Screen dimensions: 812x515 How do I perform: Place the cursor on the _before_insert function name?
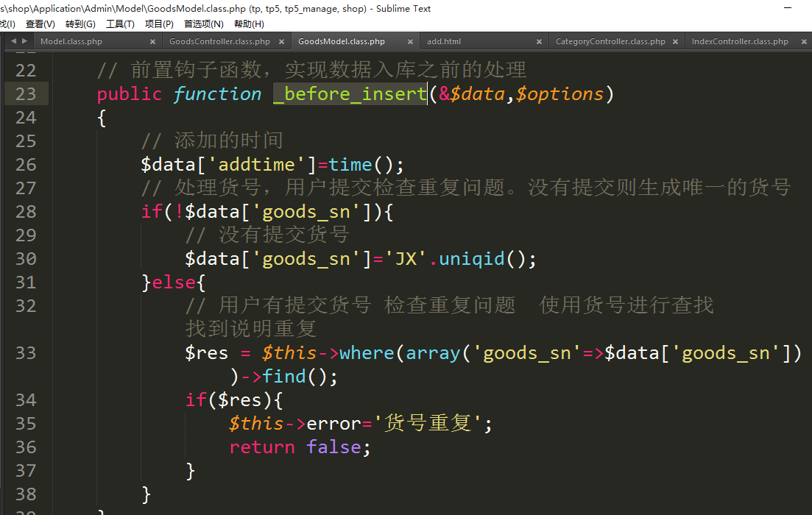click(x=350, y=94)
